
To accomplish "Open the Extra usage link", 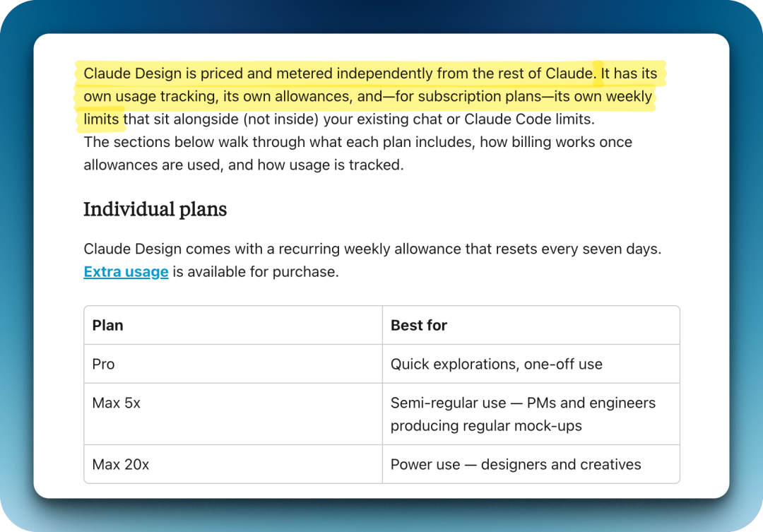I will (126, 272).
